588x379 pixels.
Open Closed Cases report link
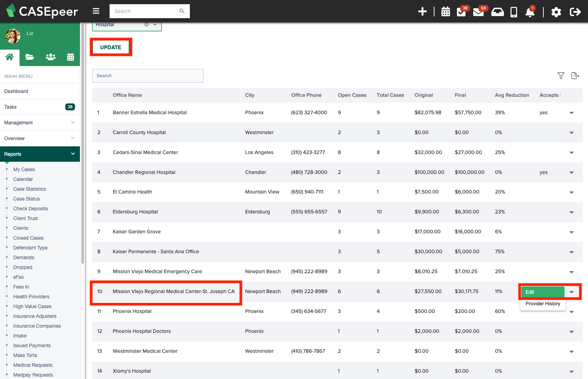pyautogui.click(x=29, y=238)
